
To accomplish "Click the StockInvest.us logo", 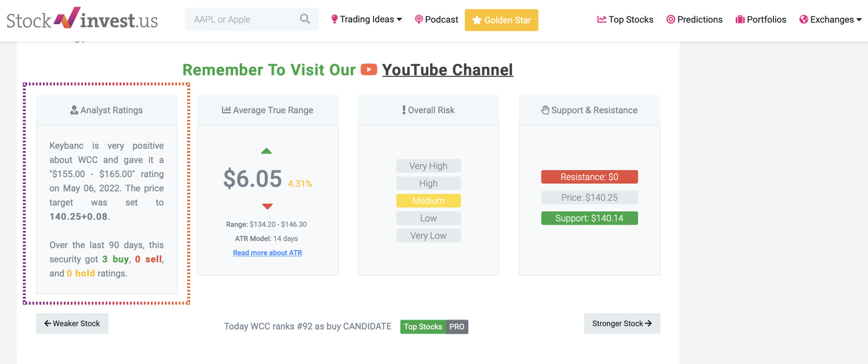I will (82, 19).
